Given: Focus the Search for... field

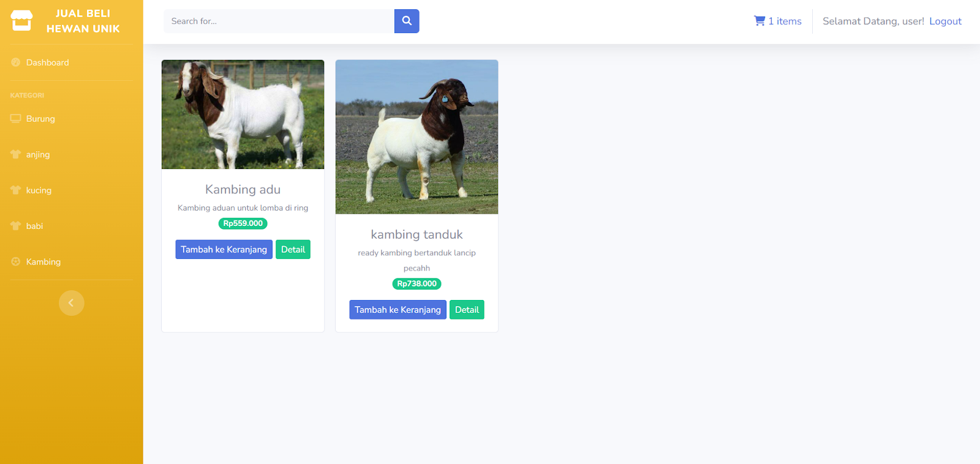Looking at the screenshot, I should click(279, 21).
